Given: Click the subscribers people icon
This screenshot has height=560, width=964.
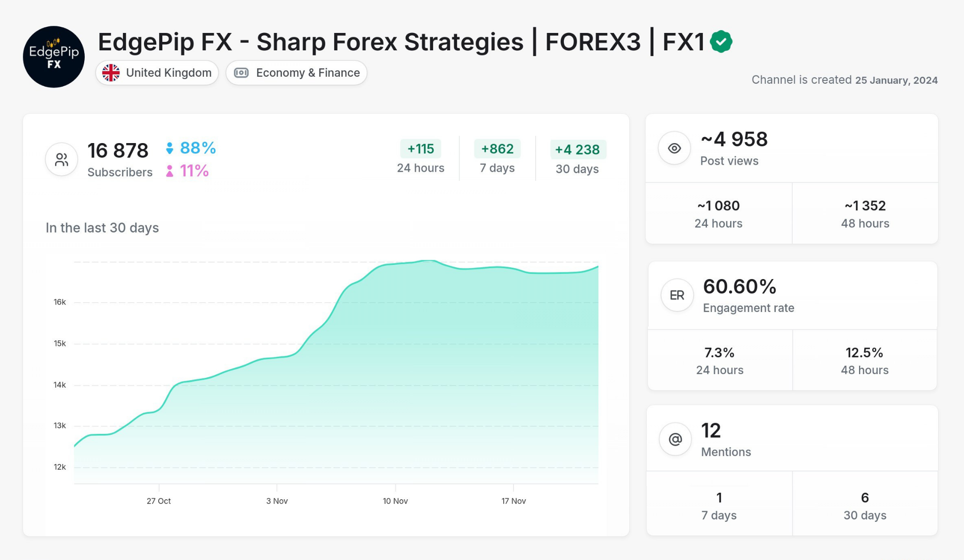Looking at the screenshot, I should [61, 159].
